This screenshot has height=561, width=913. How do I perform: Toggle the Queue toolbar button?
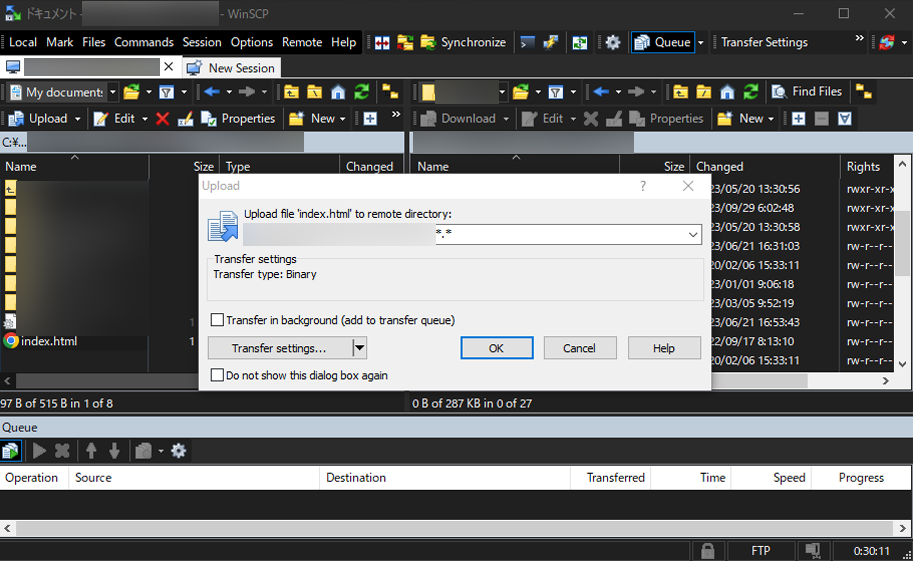(663, 43)
